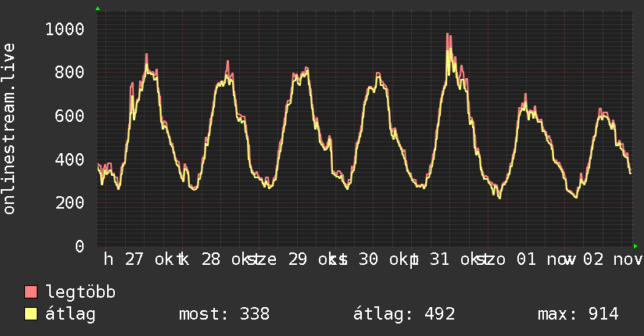This screenshot has height=336, width=644.
Task: Click the 0 y-axis label
Action: click(80, 246)
